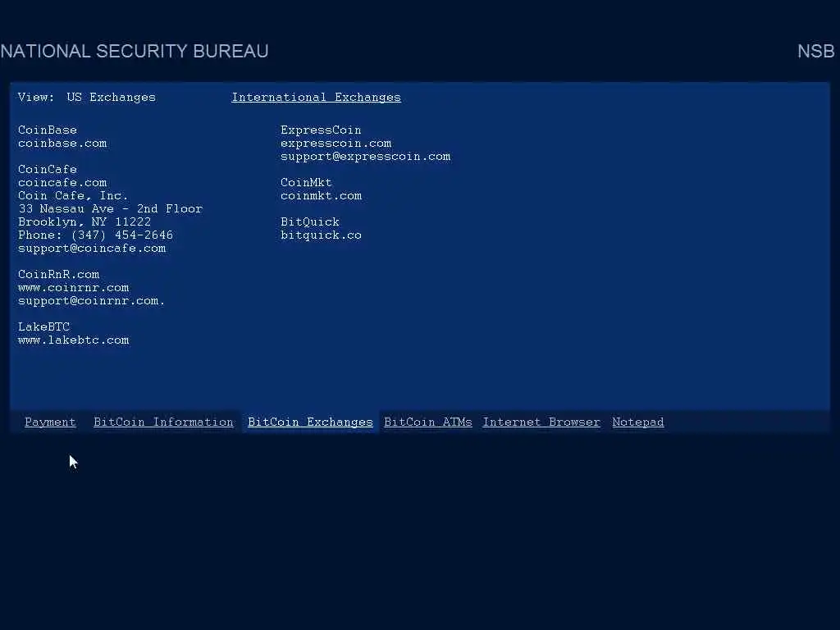The height and width of the screenshot is (630, 840).
Task: Click the US Exchanges view label
Action: (111, 98)
